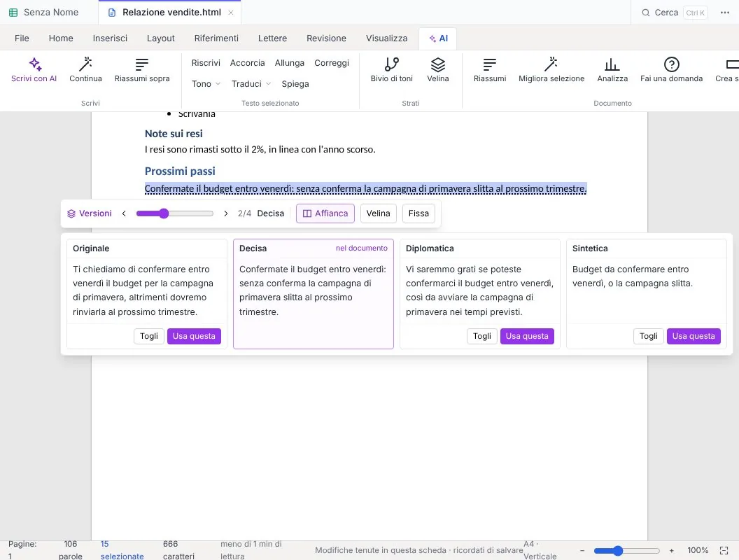Click the zoom slider in status bar

(626, 550)
